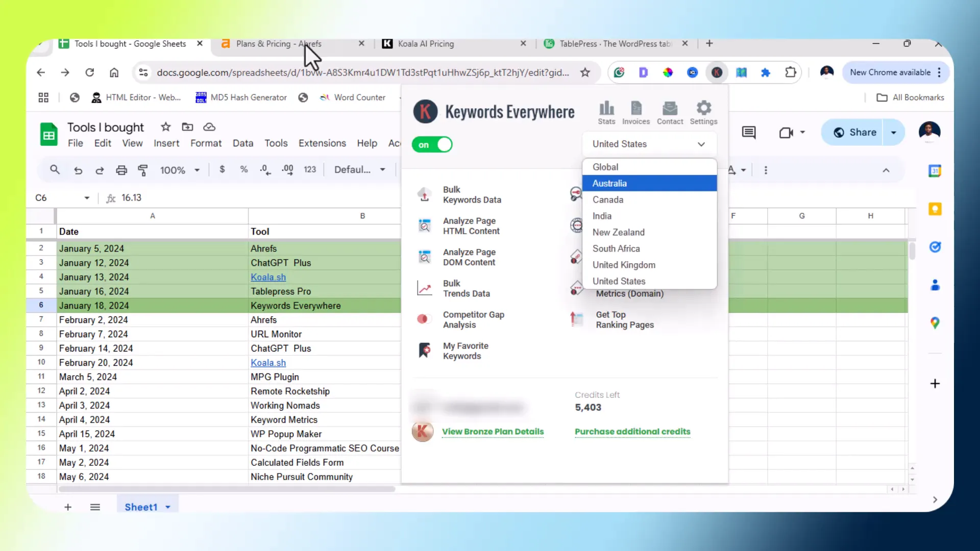Click move to folder icon
This screenshot has height=551, width=980.
click(187, 127)
